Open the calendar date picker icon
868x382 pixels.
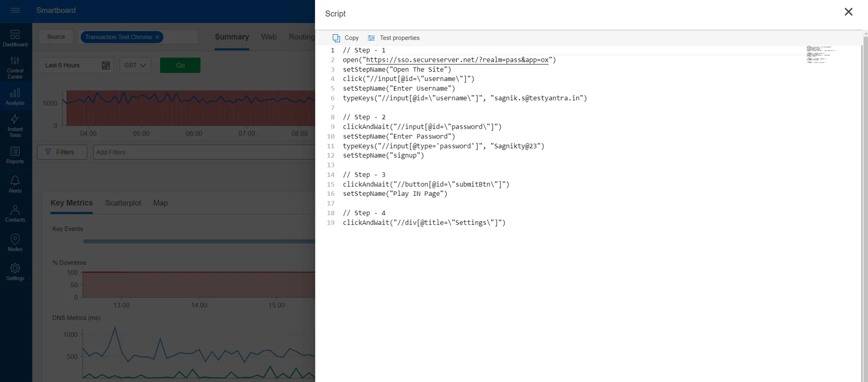(106, 65)
